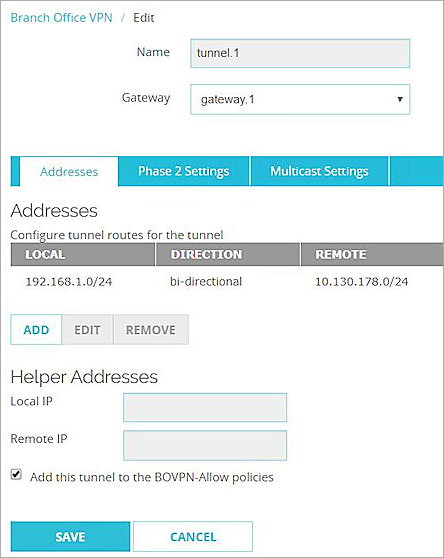The height and width of the screenshot is (558, 444).
Task: Click the DIRECTION column header
Action: tap(228, 254)
